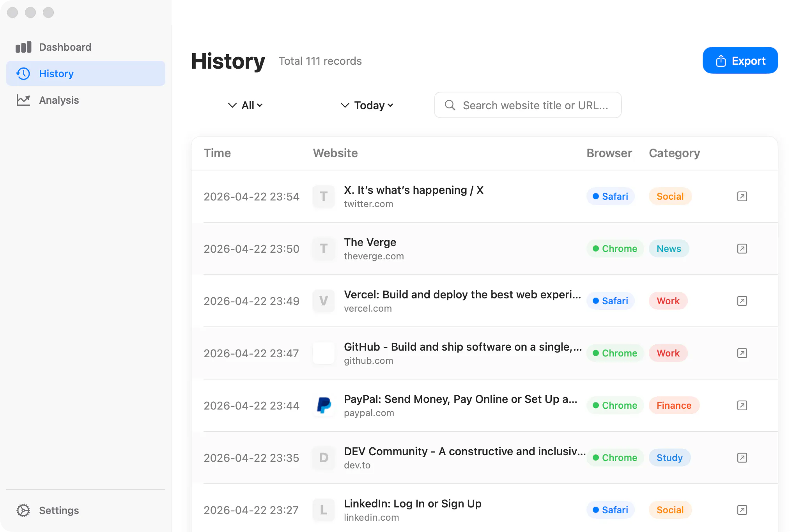Click the GitHub - Build and ship title
This screenshot has width=797, height=532.
tap(462, 347)
